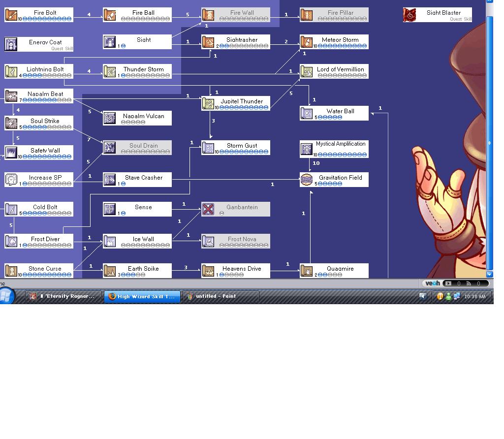This screenshot has height=439, width=504.
Task: Click the Lord of Vermillion skill name
Action: 341,69
